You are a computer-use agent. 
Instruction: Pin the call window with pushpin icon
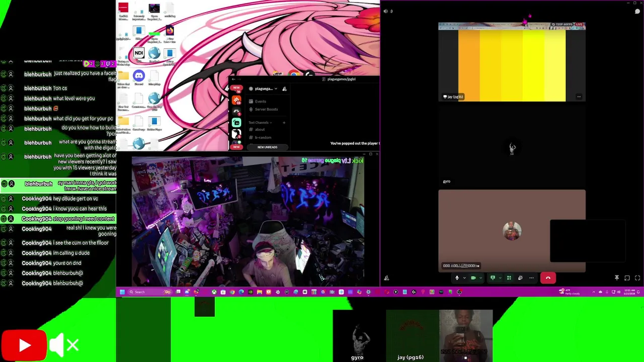617,278
